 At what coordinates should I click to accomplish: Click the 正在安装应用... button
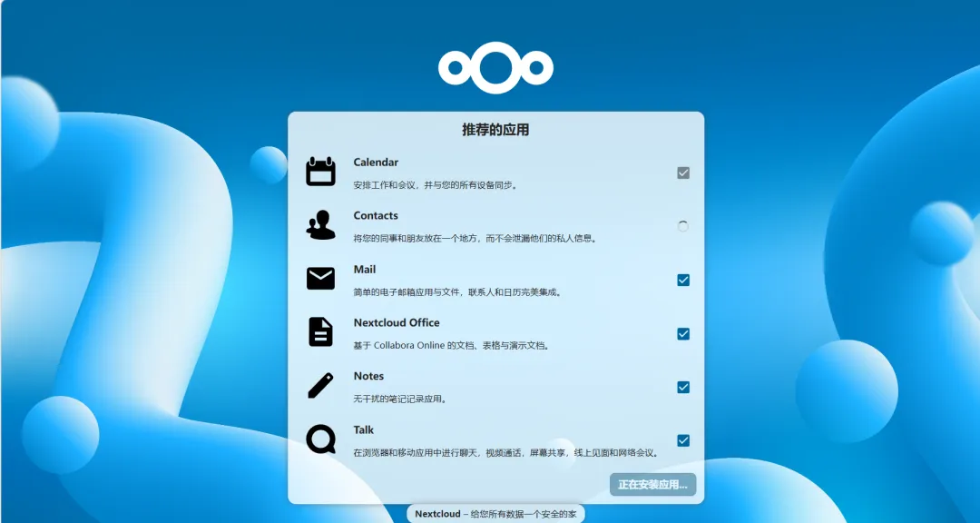pos(652,485)
